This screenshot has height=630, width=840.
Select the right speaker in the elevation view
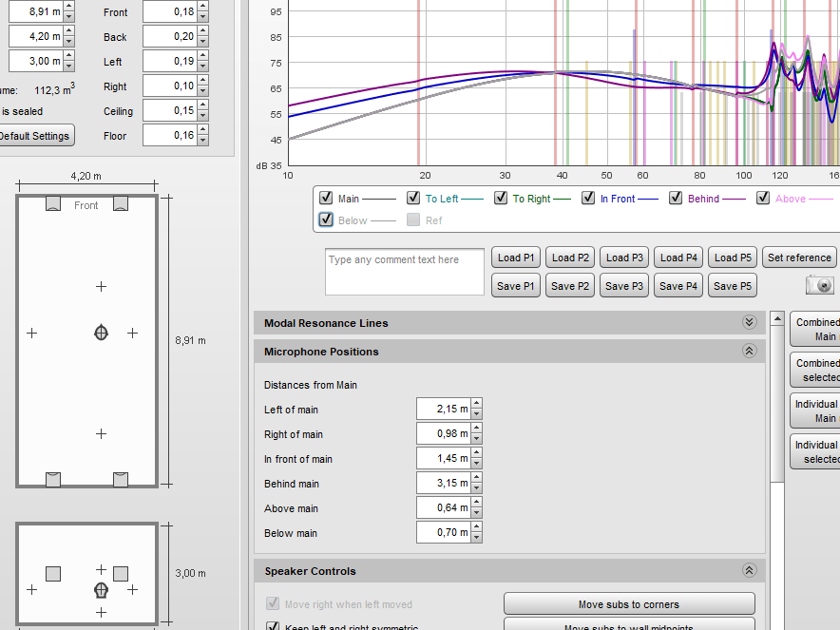coord(121,574)
